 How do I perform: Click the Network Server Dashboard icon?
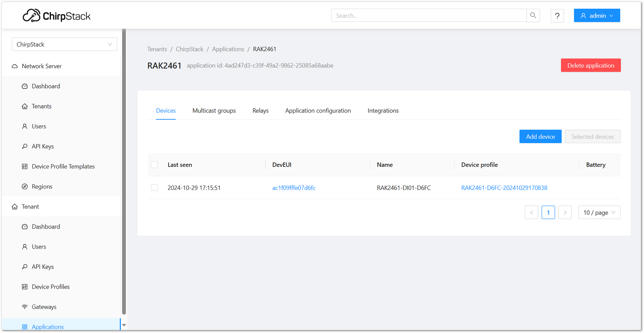coord(25,86)
